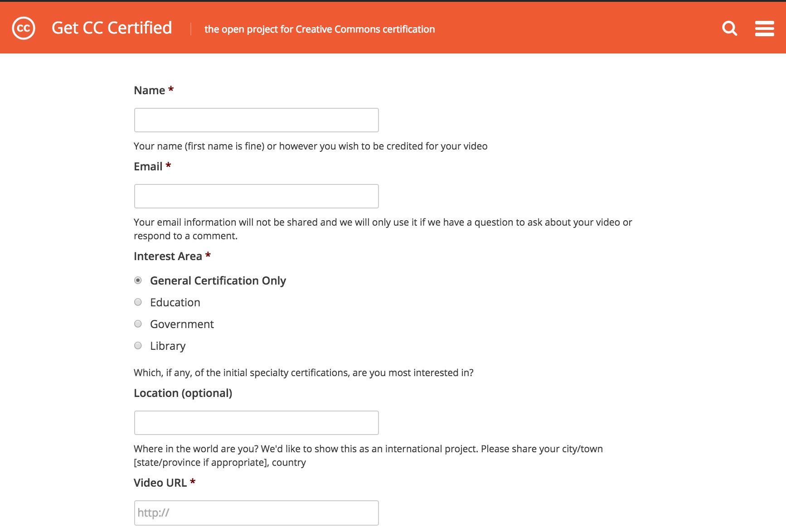Click the Video URL http:// field
786x532 pixels.
pyautogui.click(x=256, y=513)
